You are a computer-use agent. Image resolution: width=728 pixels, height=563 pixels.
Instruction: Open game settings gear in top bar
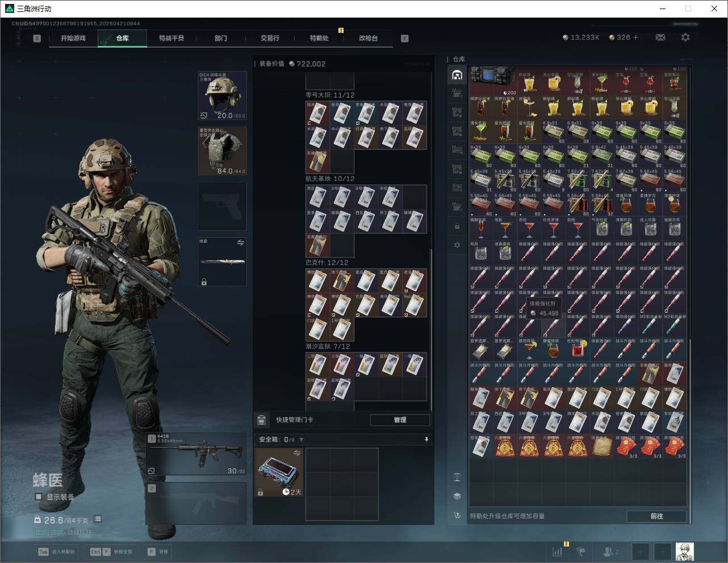(685, 37)
